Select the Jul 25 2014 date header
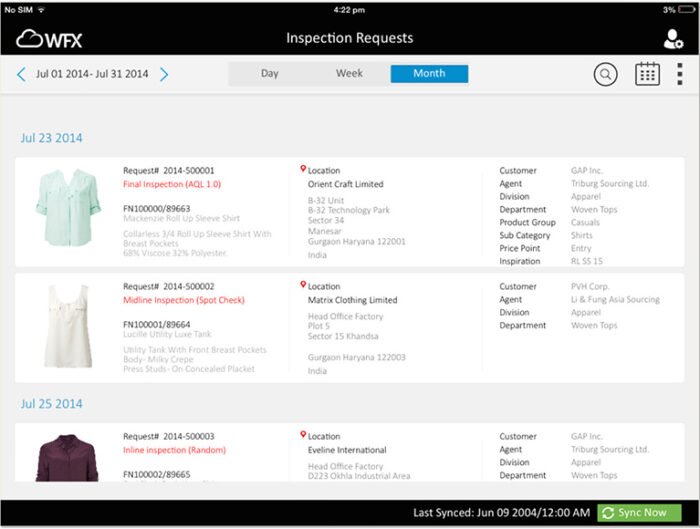The height and width of the screenshot is (529, 700). point(51,404)
